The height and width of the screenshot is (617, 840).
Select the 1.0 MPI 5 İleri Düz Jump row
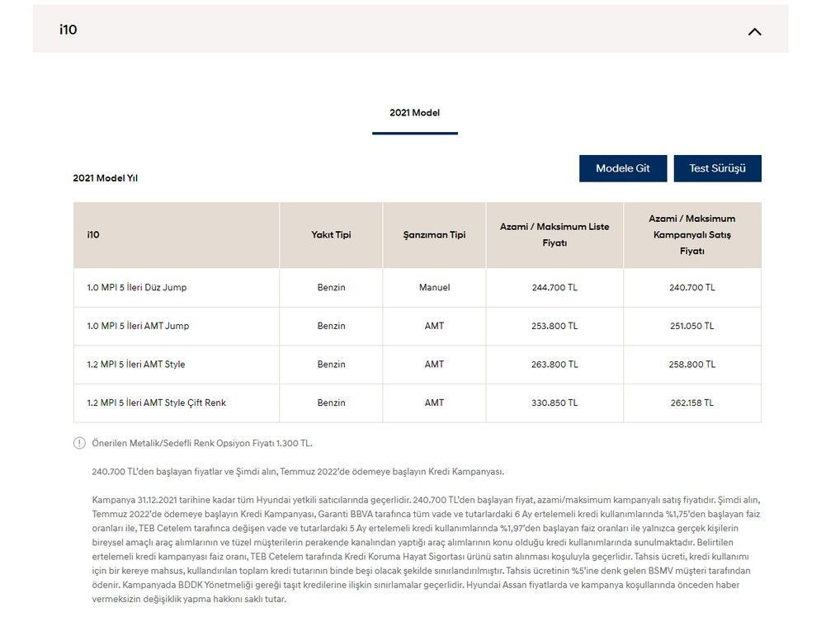click(137, 288)
